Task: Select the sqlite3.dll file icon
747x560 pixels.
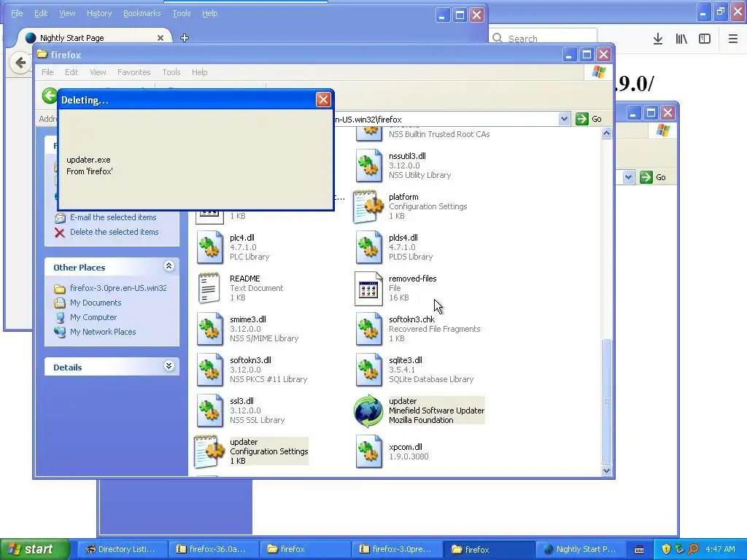Action: (x=368, y=370)
